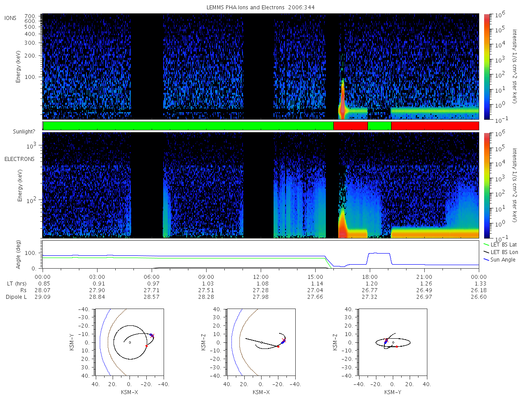Click the KSM-X versus KSM-Y orbit plot
Viewport: 532px width, 399px height.
129,342
